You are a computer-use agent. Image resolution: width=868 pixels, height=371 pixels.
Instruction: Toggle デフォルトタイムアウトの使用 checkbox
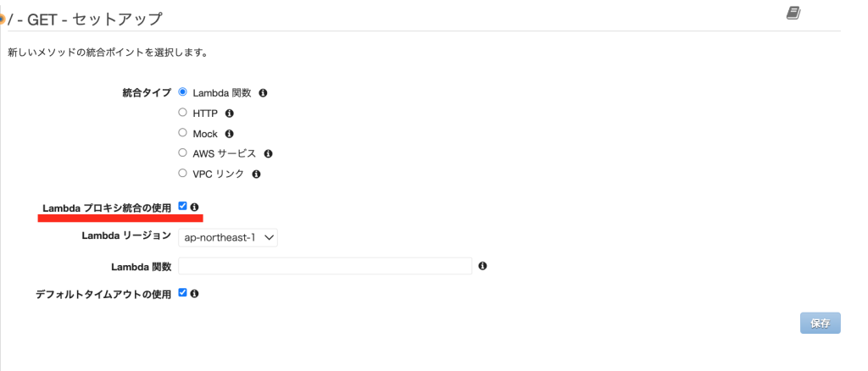pos(183,292)
